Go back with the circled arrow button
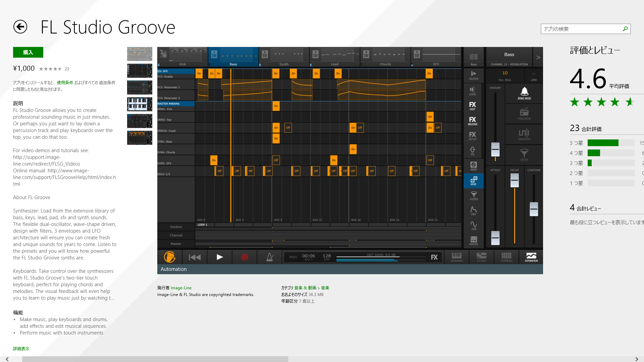The image size is (644, 362). (x=20, y=27)
